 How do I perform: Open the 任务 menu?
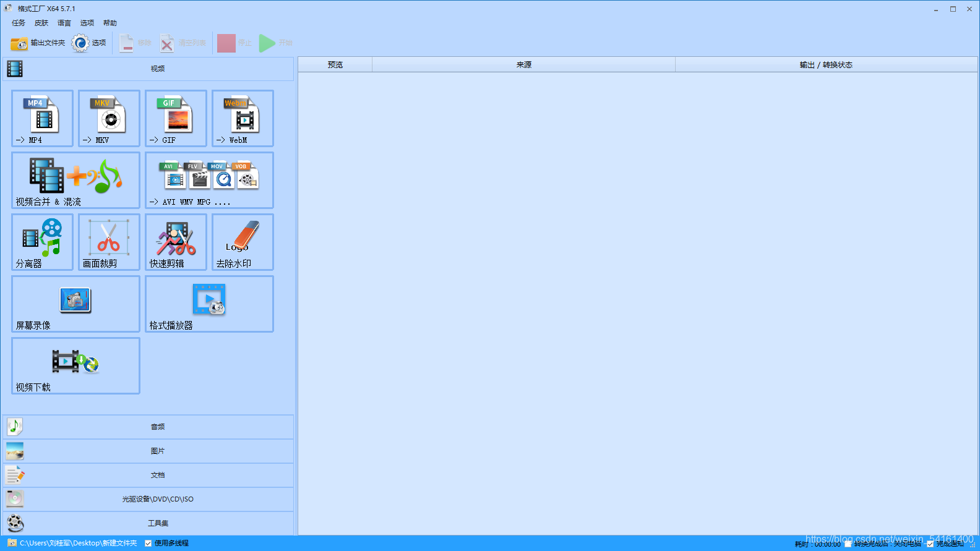coord(19,23)
